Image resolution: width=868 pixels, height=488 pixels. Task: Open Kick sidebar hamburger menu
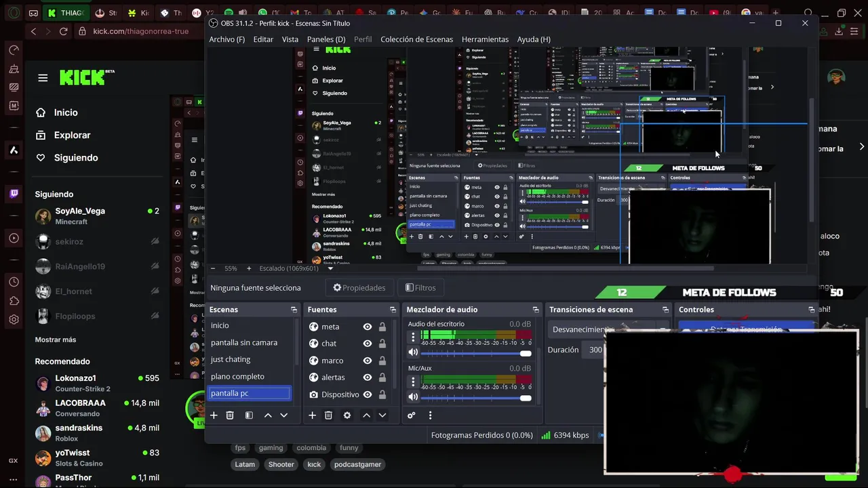(43, 78)
